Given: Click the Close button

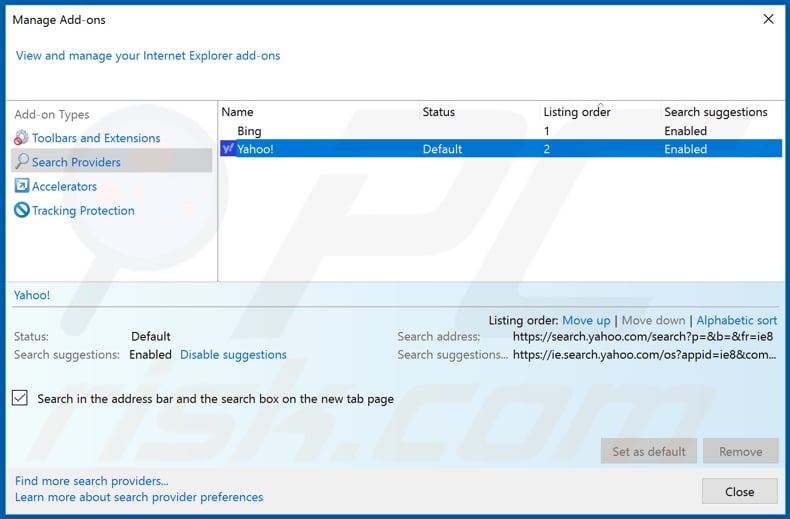Looking at the screenshot, I should [x=740, y=491].
